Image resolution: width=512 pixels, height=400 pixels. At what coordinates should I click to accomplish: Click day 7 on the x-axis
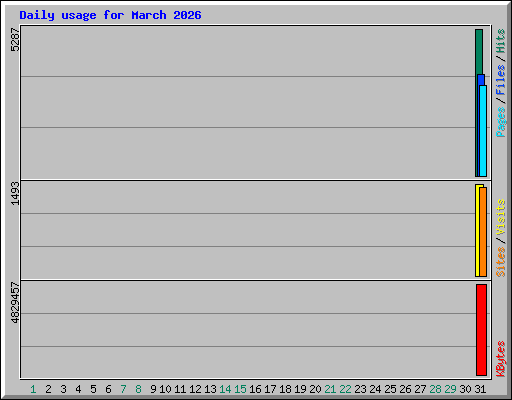[x=123, y=389]
